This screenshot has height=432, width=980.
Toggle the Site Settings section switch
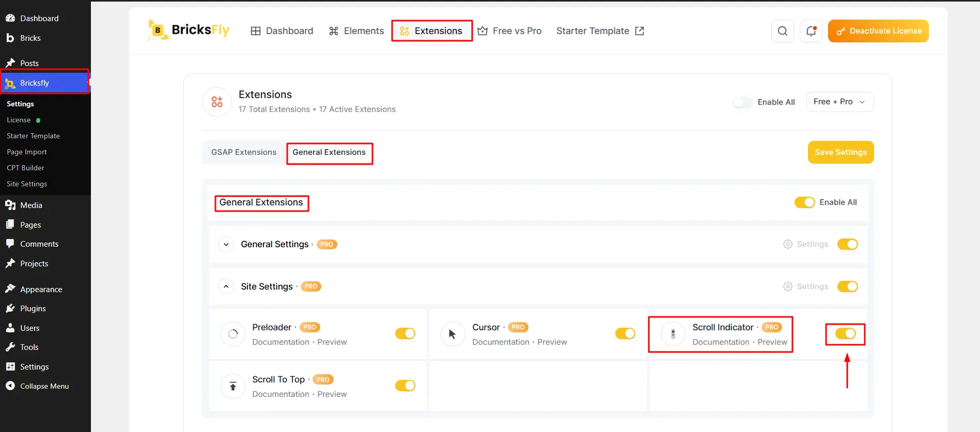click(x=847, y=286)
